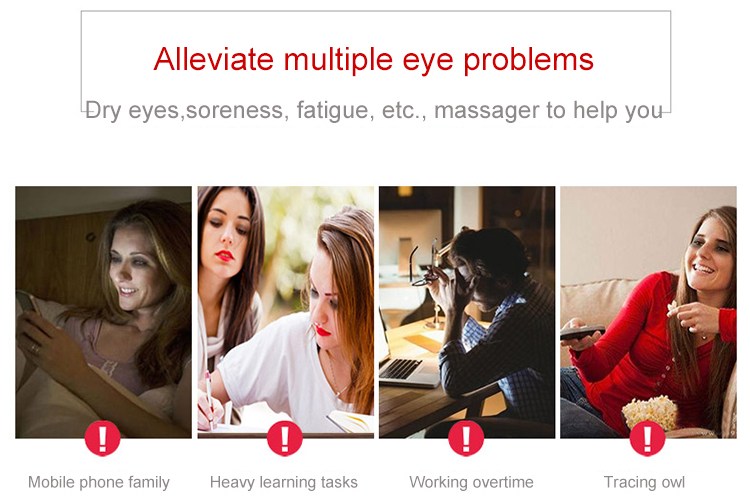The width and height of the screenshot is (750, 501).
Task: Click the exclamation icon above Heavy learning tasks
Action: point(285,438)
